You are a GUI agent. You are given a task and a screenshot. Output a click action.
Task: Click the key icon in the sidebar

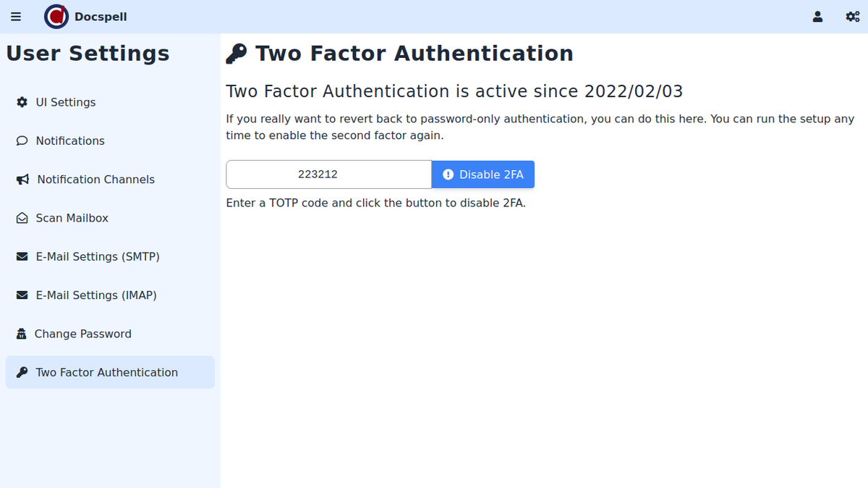[x=22, y=372]
